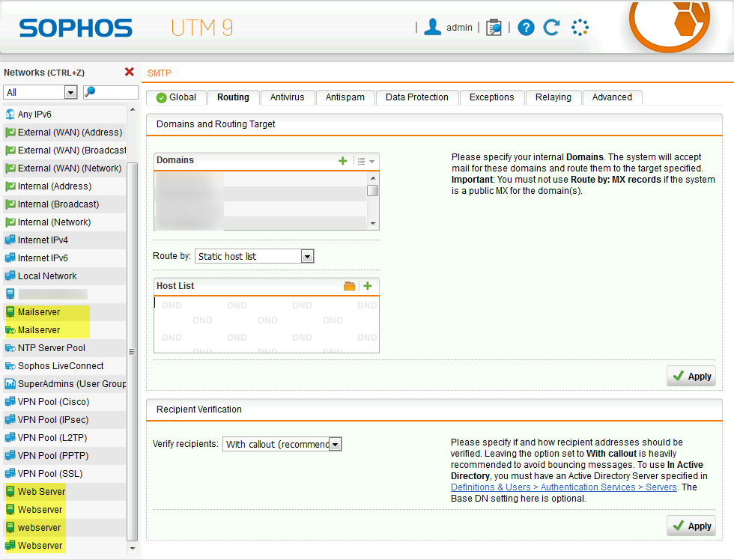Follow the Authentication Services Servers link

(x=563, y=487)
